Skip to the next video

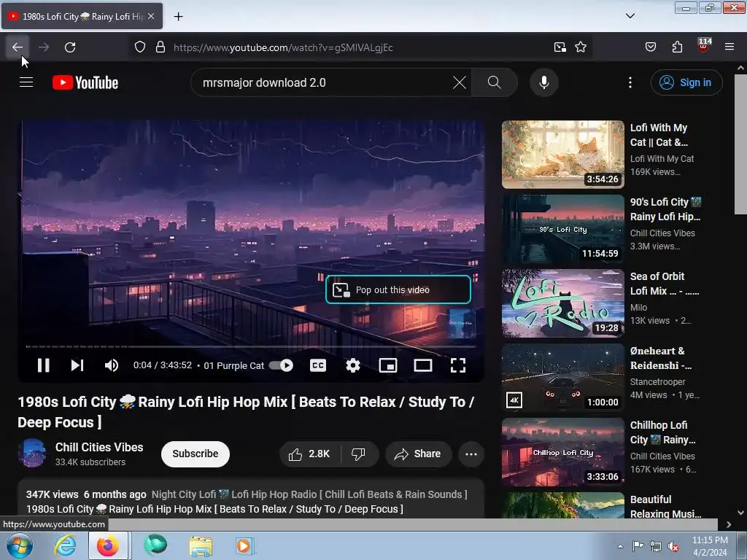77,365
